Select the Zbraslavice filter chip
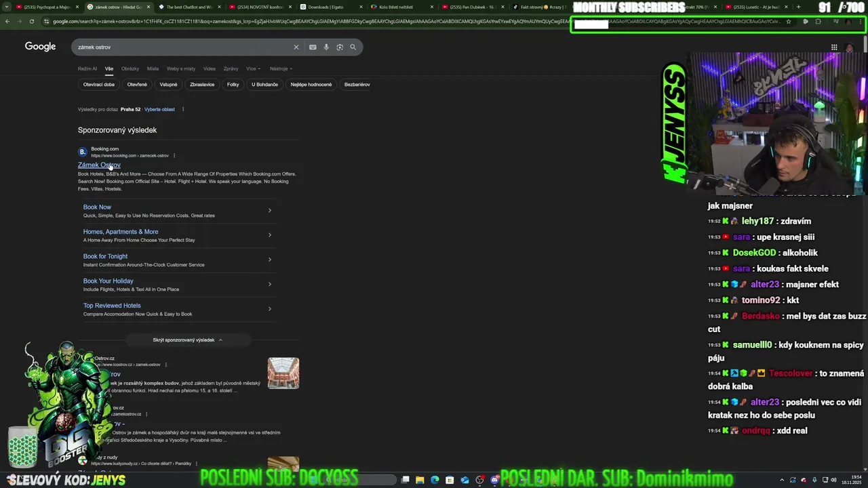Viewport: 868px width, 488px height. [x=202, y=85]
